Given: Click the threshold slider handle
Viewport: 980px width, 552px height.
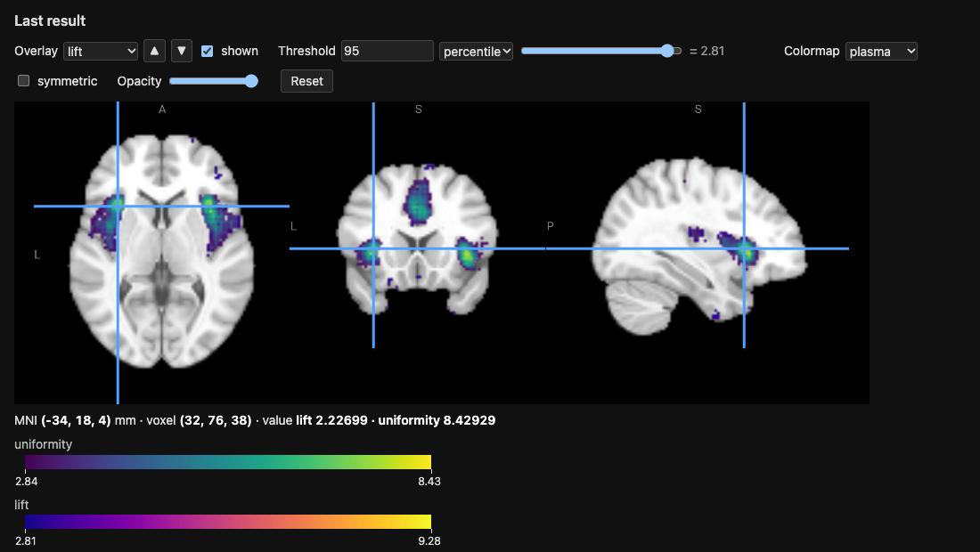Looking at the screenshot, I should point(667,52).
